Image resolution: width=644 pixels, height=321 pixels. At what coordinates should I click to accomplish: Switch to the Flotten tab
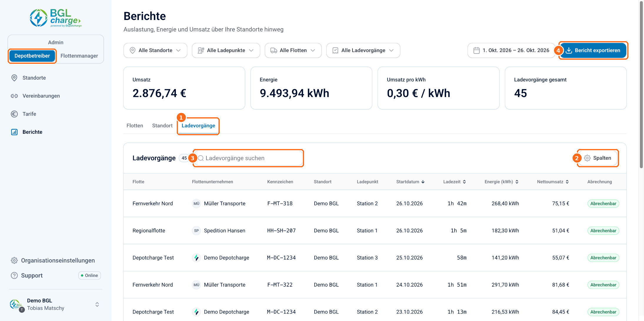click(x=135, y=126)
